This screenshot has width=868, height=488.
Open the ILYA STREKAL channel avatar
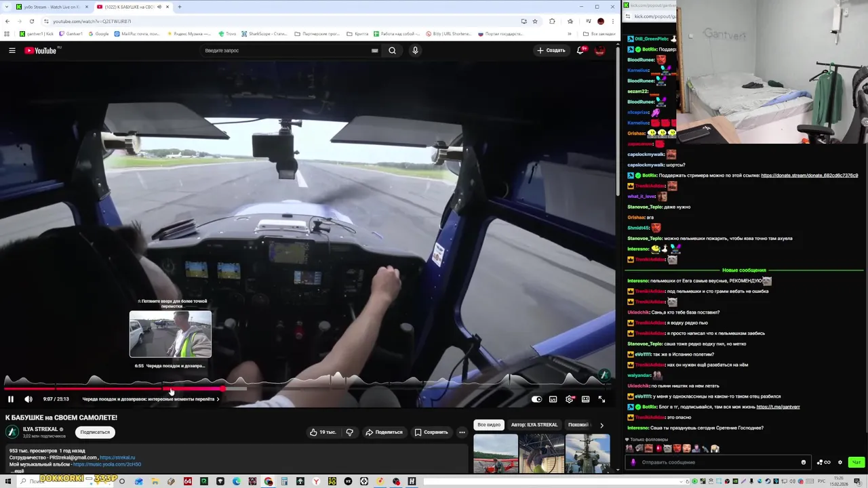(12, 432)
